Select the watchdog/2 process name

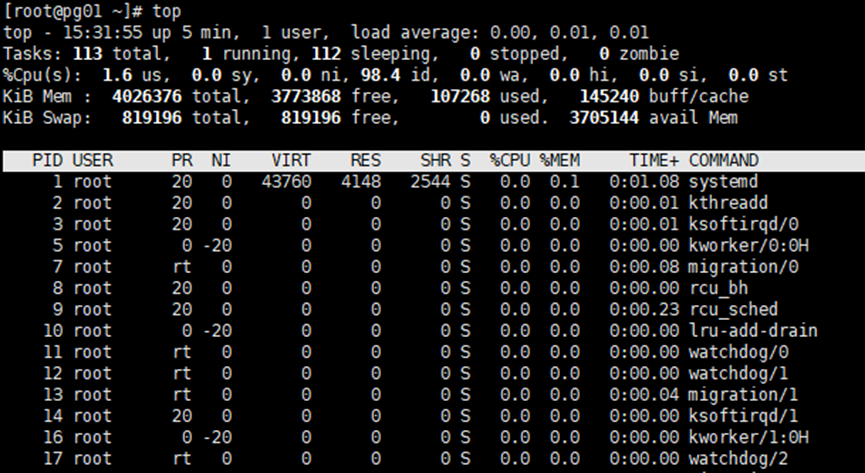click(738, 459)
